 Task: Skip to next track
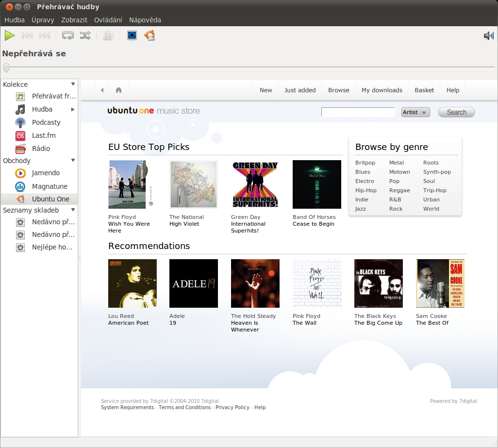tap(45, 35)
